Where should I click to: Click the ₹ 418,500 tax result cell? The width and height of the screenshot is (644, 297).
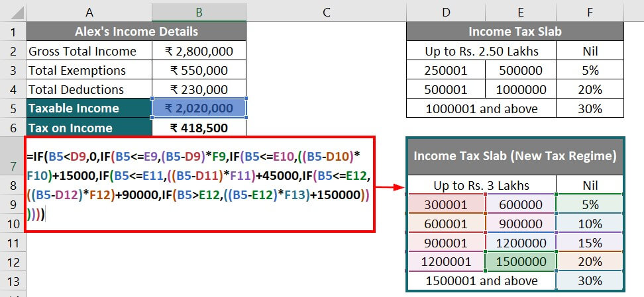point(199,128)
